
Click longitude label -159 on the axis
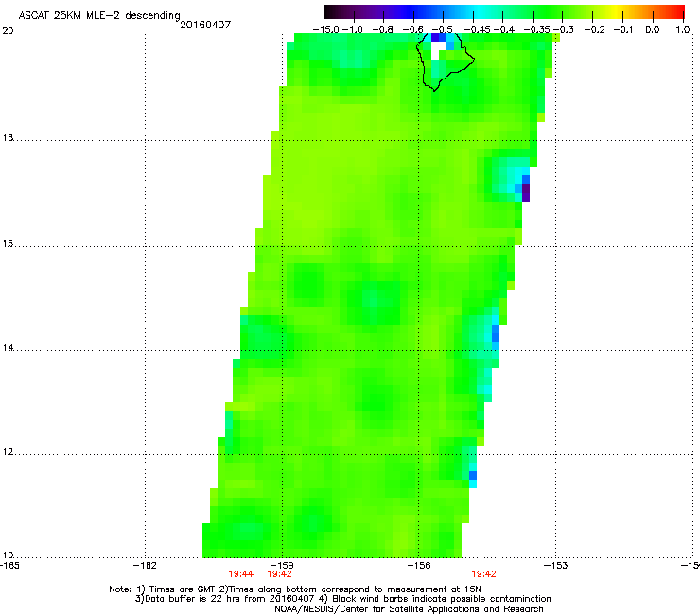click(282, 566)
